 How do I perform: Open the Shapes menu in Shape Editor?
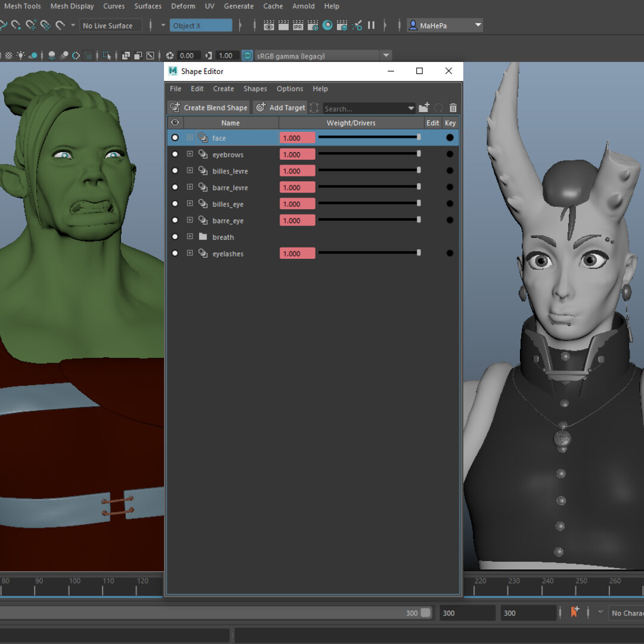(x=255, y=88)
